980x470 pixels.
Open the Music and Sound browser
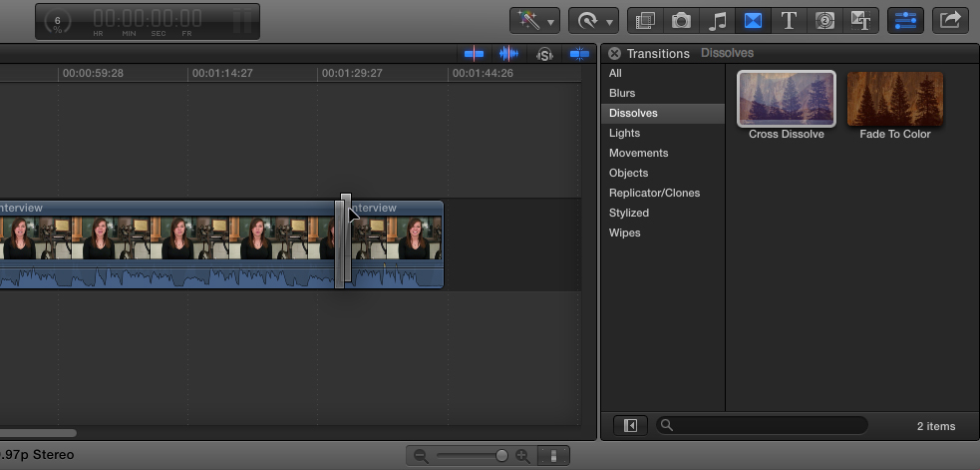click(x=718, y=21)
